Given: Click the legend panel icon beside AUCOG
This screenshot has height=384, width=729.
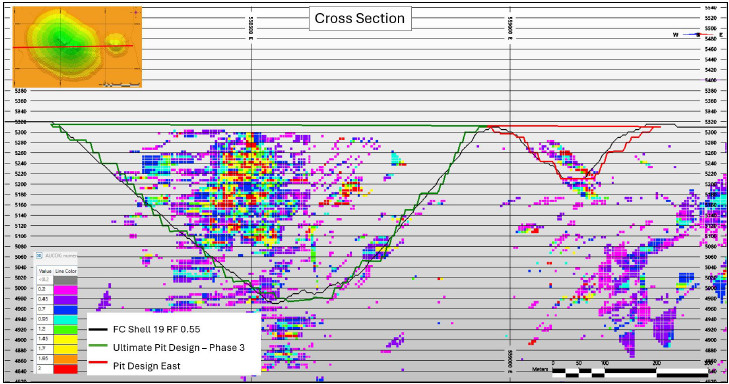Looking at the screenshot, I should tap(40, 256).
